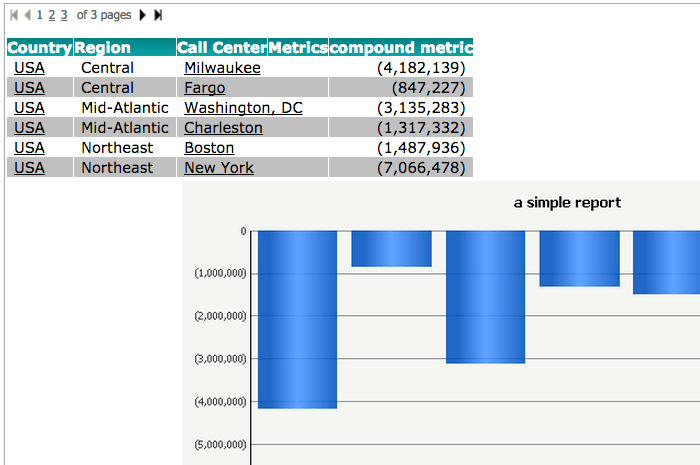Click the Call Center column header

222,47
